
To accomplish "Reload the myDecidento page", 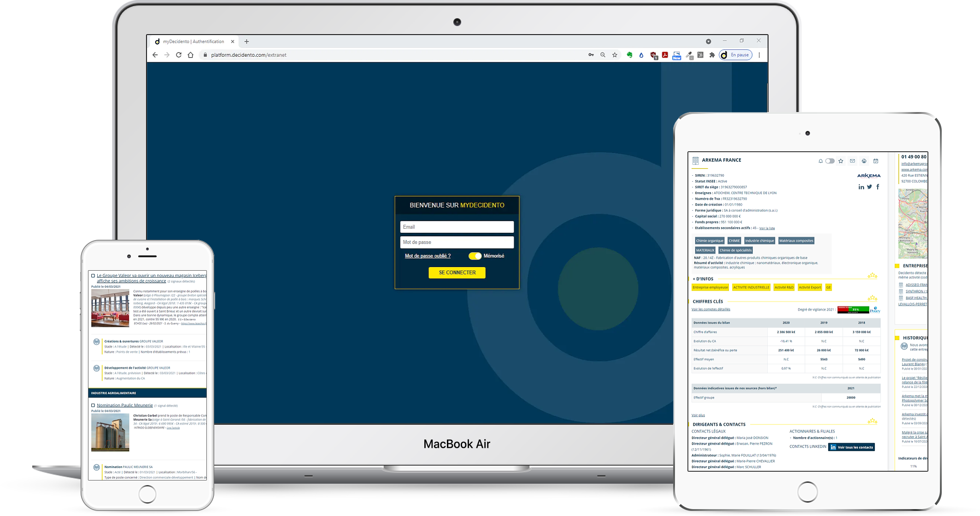I will pyautogui.click(x=179, y=55).
